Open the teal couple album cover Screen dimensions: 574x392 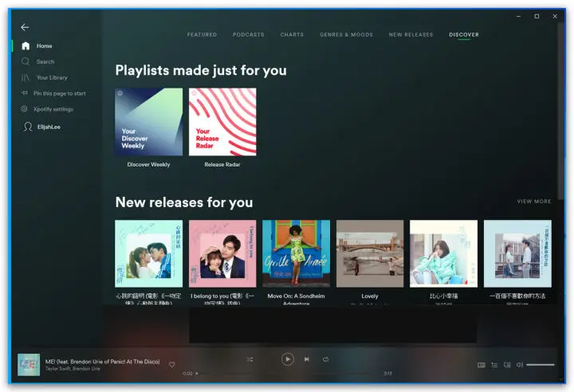tap(148, 253)
